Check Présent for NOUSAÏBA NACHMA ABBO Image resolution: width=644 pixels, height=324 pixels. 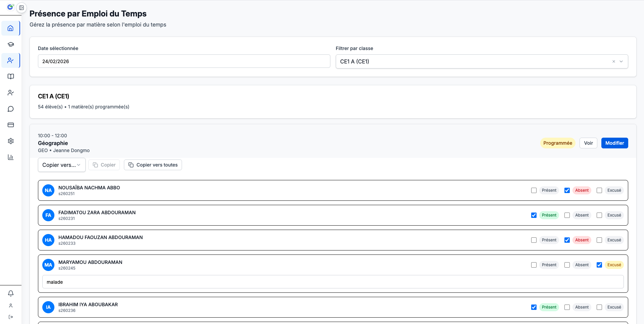tap(534, 190)
